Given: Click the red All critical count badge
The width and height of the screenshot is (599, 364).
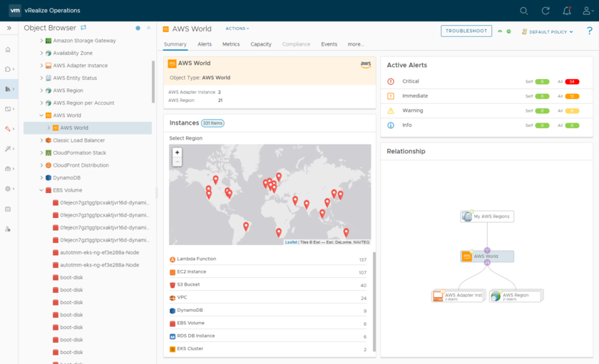Looking at the screenshot, I should pyautogui.click(x=571, y=82).
